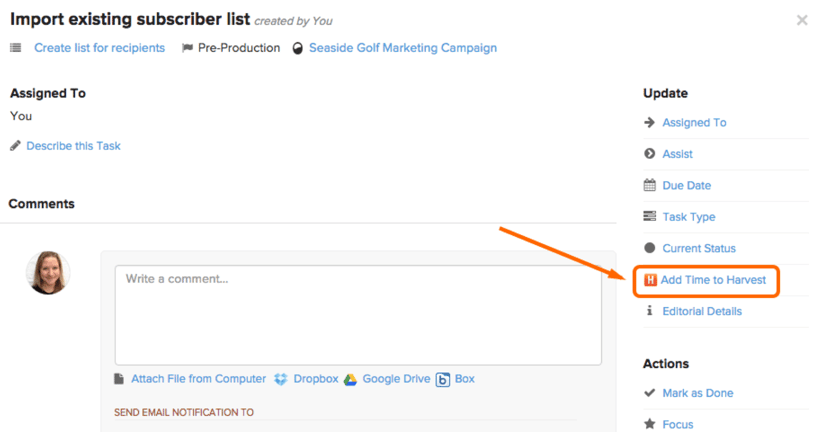Screen dimensions: 820x432
Task: Click the Assist circle-arrow icon
Action: coord(650,154)
